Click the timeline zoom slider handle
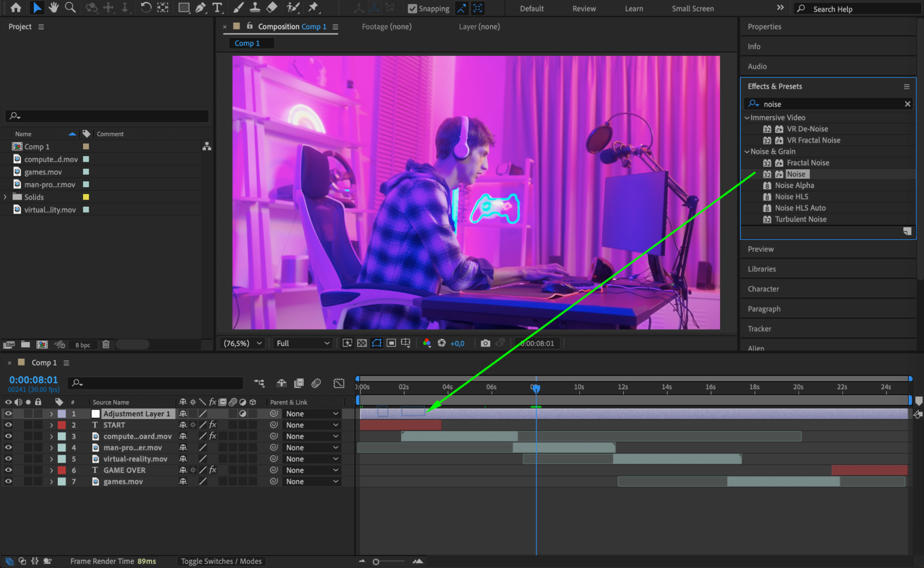Screen dimensions: 924x568 pos(376,562)
